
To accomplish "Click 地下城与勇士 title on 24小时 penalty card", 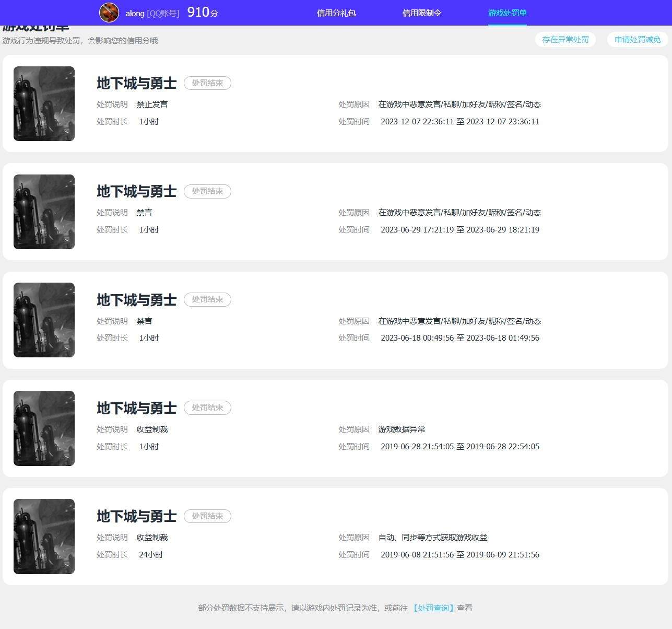I will click(137, 516).
